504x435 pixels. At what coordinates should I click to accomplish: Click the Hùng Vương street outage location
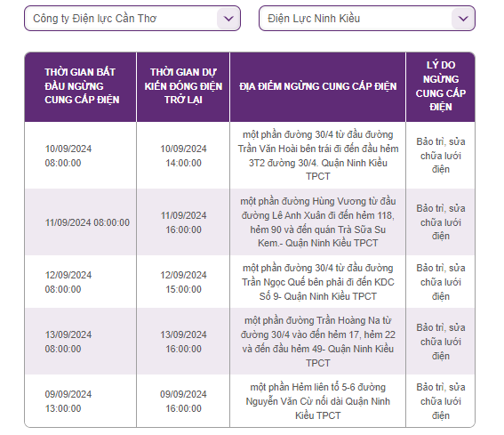[318, 222]
